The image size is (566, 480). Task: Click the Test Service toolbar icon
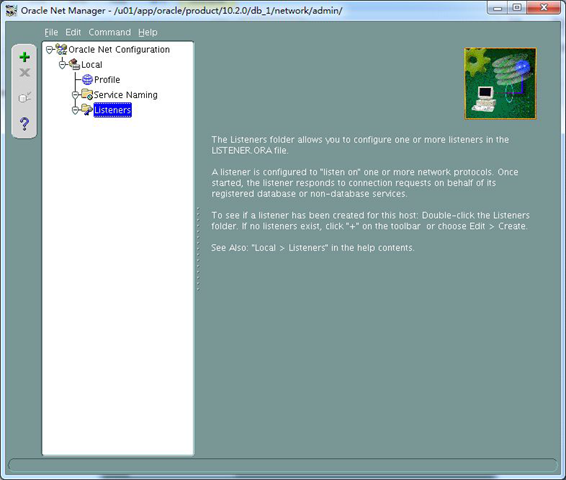point(24,97)
